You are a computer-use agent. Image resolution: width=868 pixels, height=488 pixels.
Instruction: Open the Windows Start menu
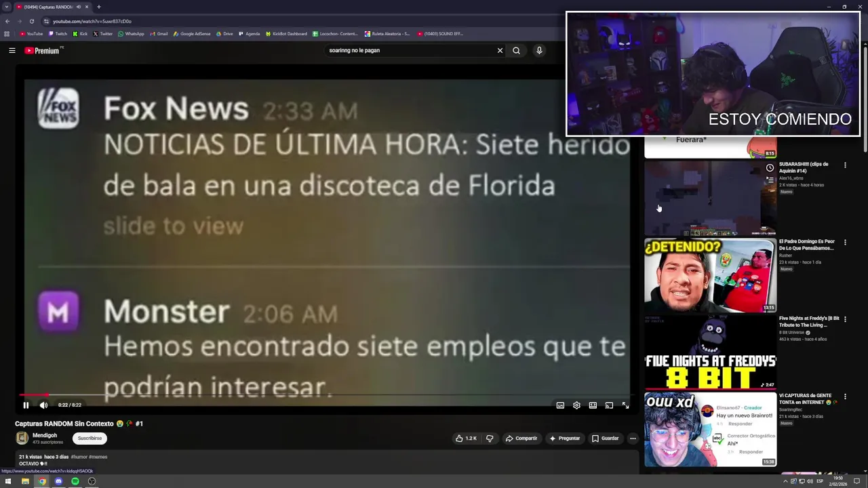[x=8, y=481]
